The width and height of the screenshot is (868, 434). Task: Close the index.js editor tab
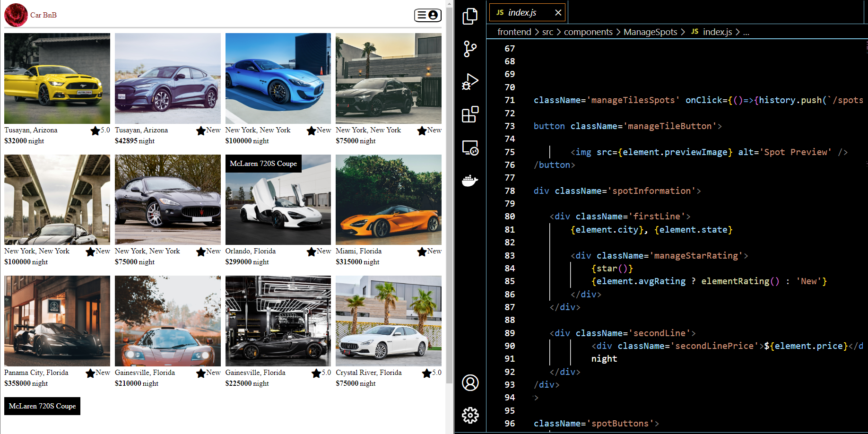[x=558, y=13]
